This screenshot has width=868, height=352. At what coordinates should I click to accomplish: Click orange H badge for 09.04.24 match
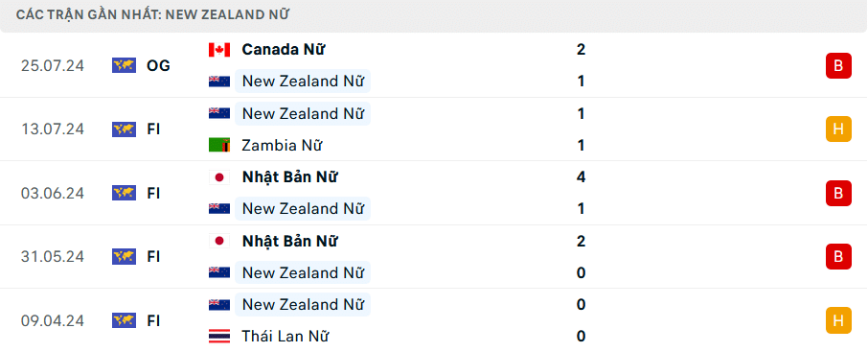point(838,321)
